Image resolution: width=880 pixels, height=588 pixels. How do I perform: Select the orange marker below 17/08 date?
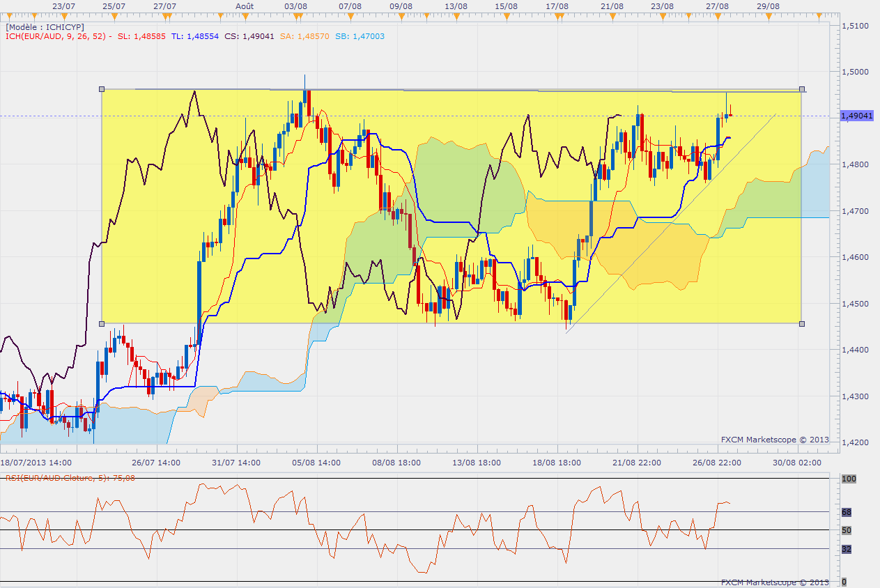tap(557, 15)
